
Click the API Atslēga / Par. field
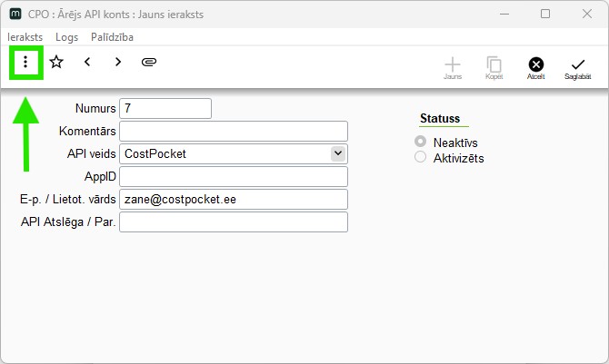pyautogui.click(x=234, y=222)
